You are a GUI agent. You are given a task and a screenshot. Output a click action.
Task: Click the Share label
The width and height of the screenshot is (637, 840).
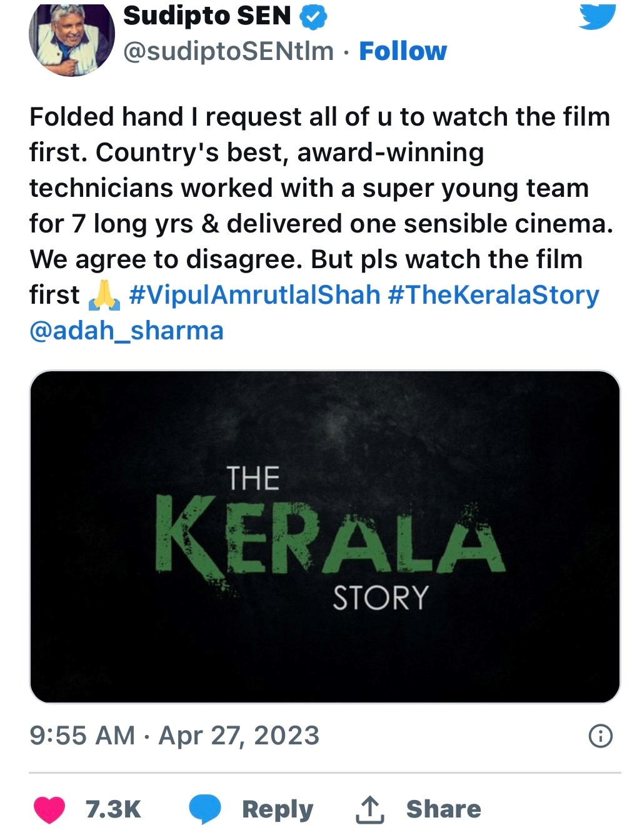point(444,809)
